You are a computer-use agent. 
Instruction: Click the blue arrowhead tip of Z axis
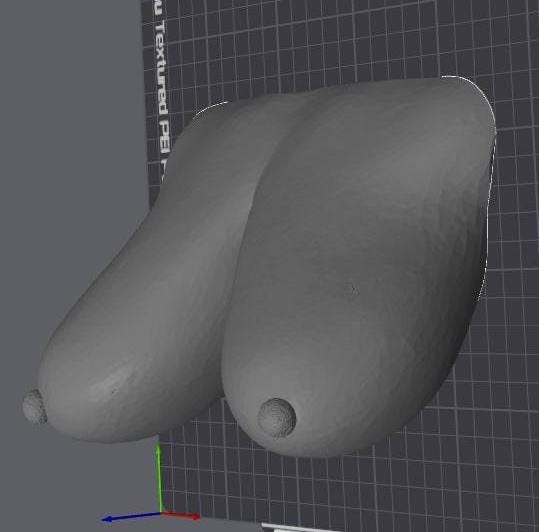[x=107, y=519]
